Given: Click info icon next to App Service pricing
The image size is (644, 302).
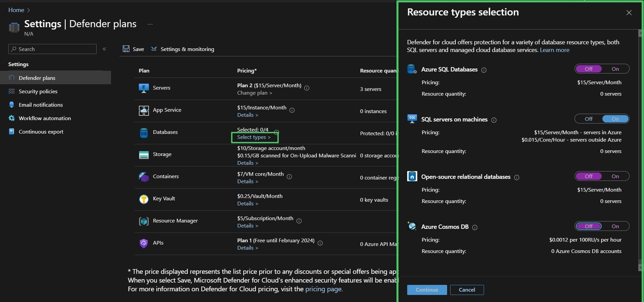Looking at the screenshot, I should tap(292, 110).
